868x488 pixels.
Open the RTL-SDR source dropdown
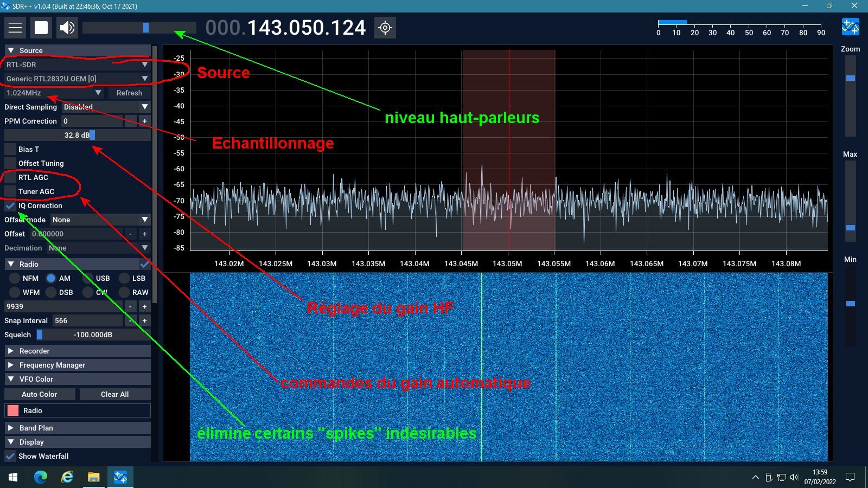77,65
